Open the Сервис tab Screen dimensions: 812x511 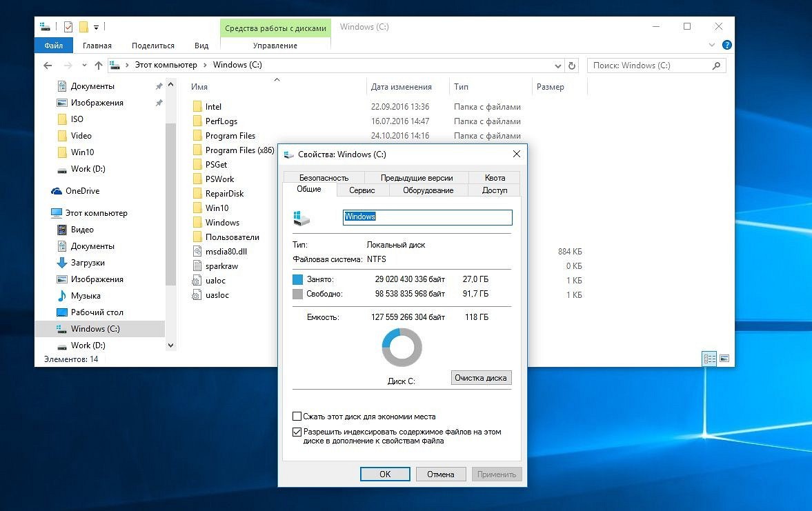pyautogui.click(x=362, y=190)
